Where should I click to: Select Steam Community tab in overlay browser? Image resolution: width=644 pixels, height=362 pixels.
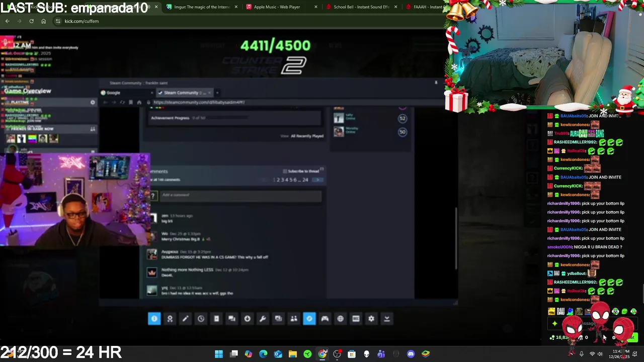(x=185, y=93)
